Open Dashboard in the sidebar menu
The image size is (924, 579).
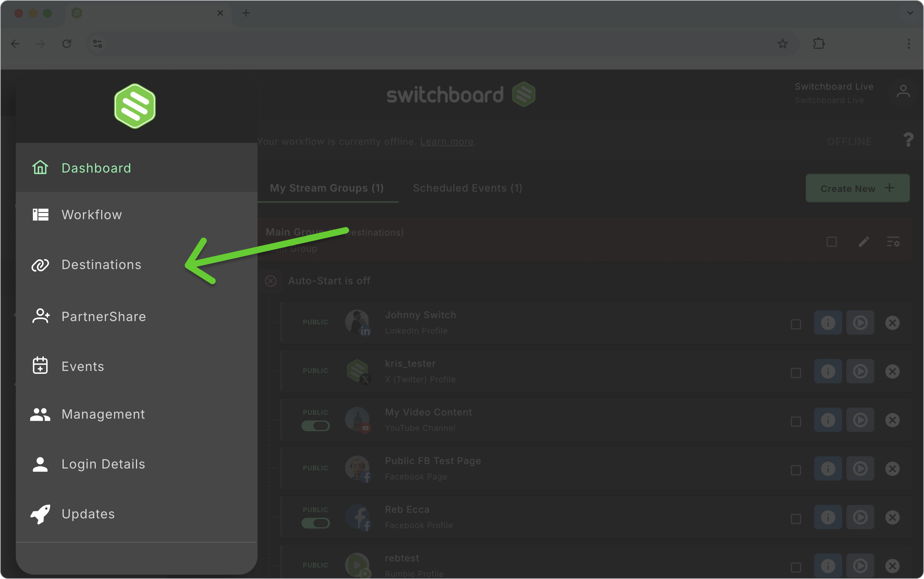[x=136, y=168]
